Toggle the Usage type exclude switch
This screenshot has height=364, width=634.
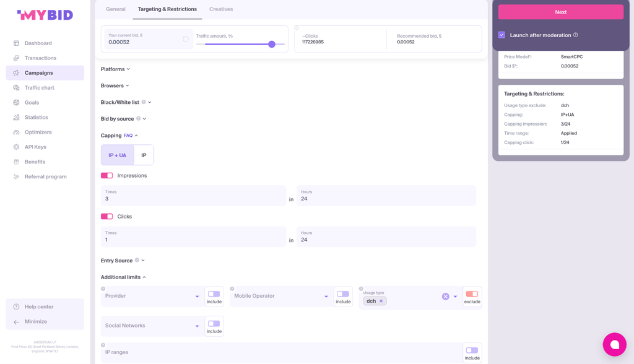point(472,294)
